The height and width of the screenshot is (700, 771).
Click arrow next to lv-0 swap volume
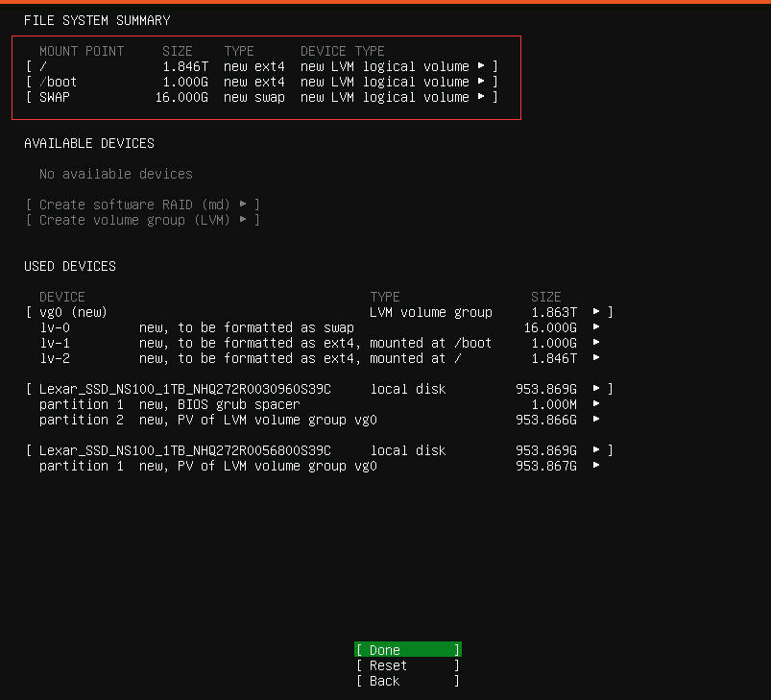596,327
